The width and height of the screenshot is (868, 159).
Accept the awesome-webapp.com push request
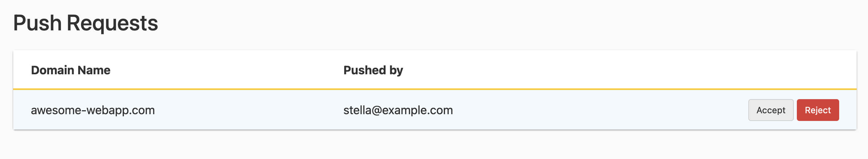[x=771, y=110]
